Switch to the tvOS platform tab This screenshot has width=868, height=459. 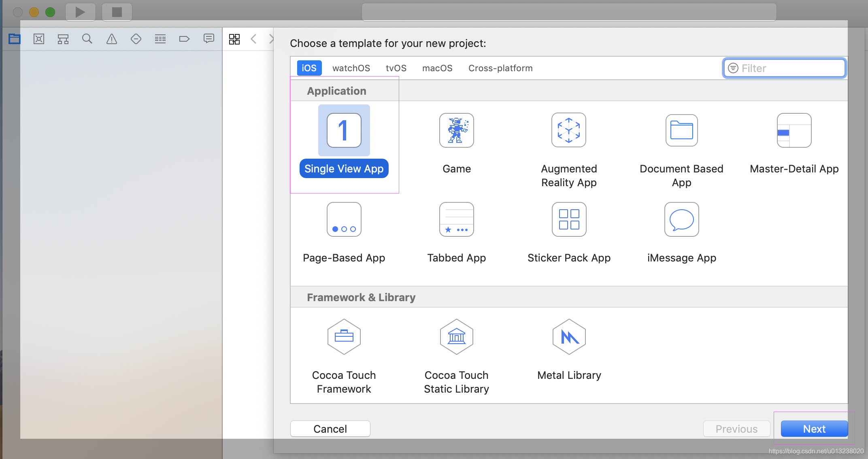tap(396, 68)
